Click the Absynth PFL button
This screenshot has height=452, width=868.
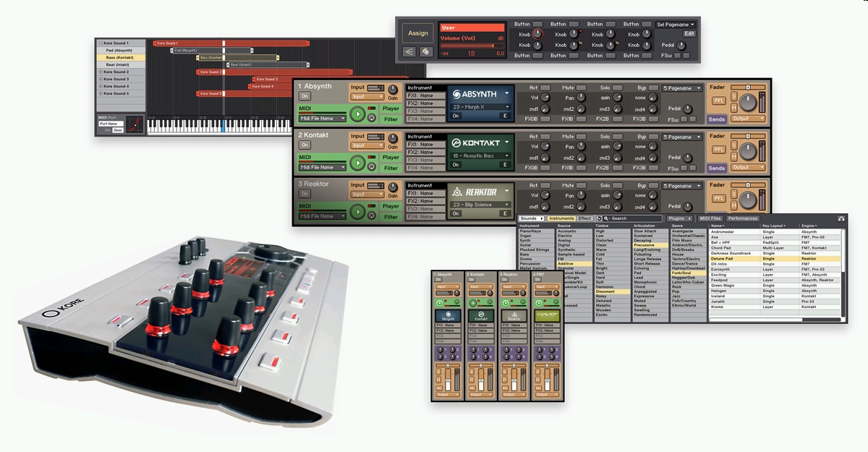(x=718, y=100)
